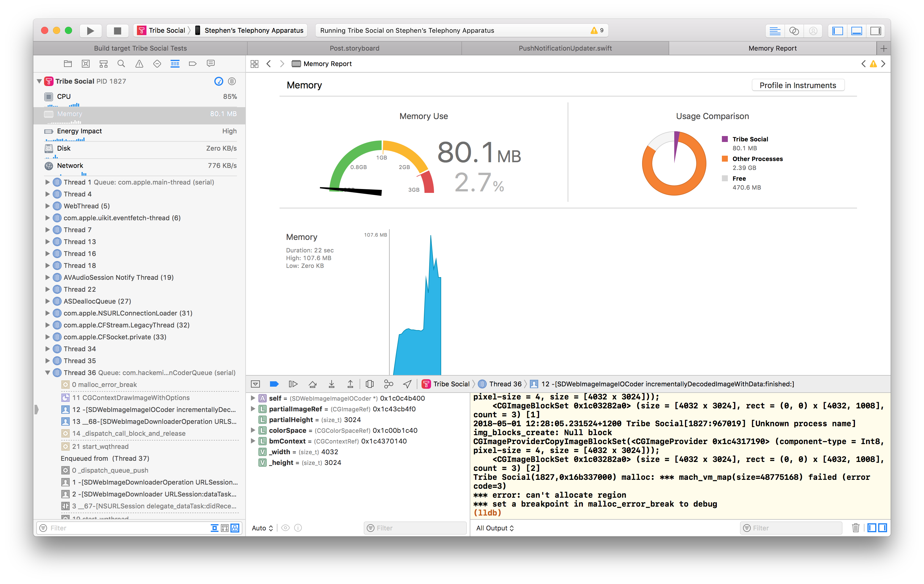Switch to the PushNotificationUpdater.swift tab
Screen dimensions: 924x584
click(x=565, y=48)
